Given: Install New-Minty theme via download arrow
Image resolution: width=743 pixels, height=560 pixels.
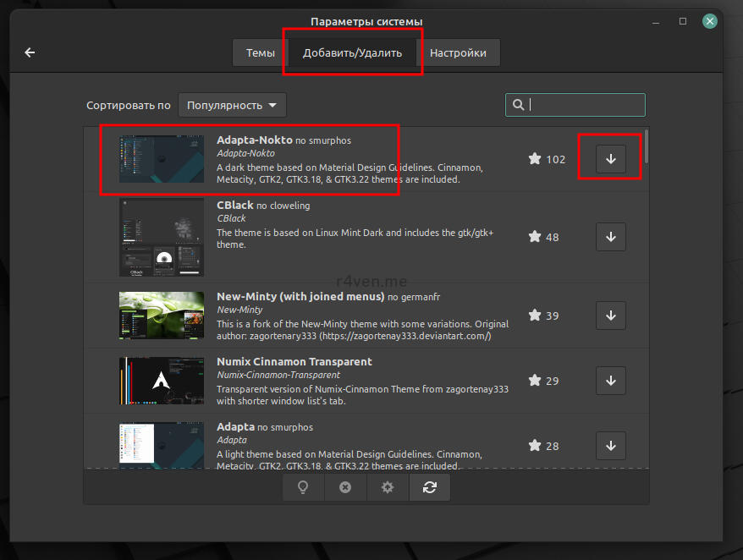Looking at the screenshot, I should [610, 316].
